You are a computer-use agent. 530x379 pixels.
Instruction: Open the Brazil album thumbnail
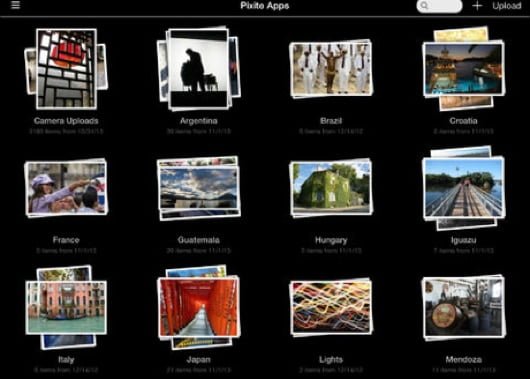click(331, 69)
